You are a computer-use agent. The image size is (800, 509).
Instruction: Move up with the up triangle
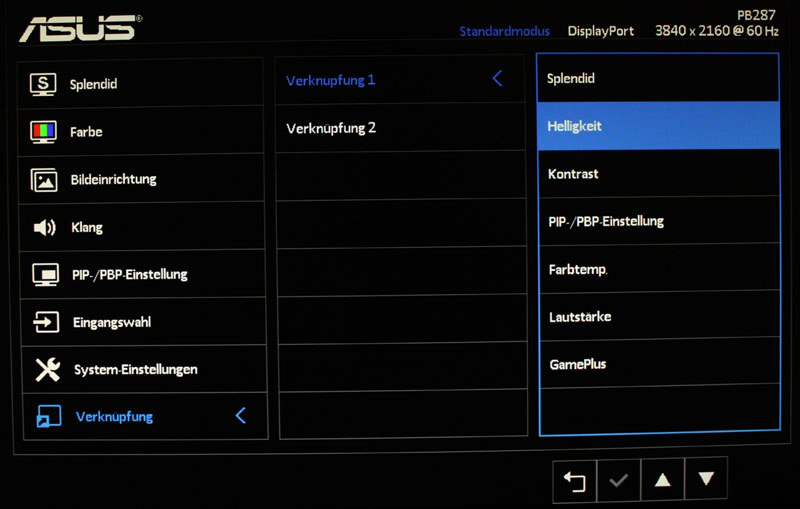(x=662, y=479)
